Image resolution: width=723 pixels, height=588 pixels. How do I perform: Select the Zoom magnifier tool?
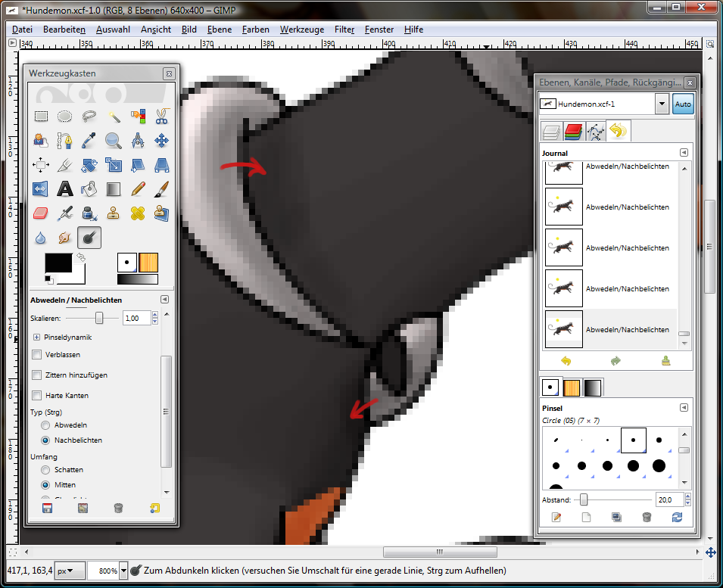114,140
